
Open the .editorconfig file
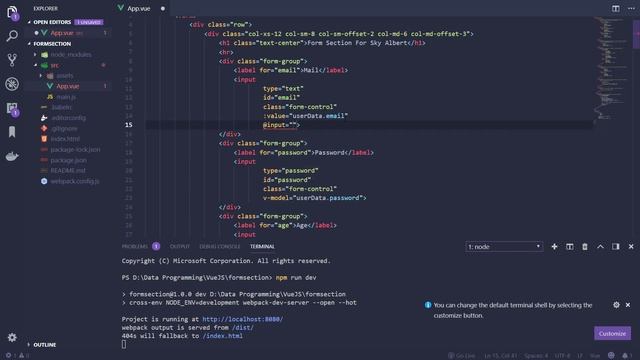click(68, 118)
